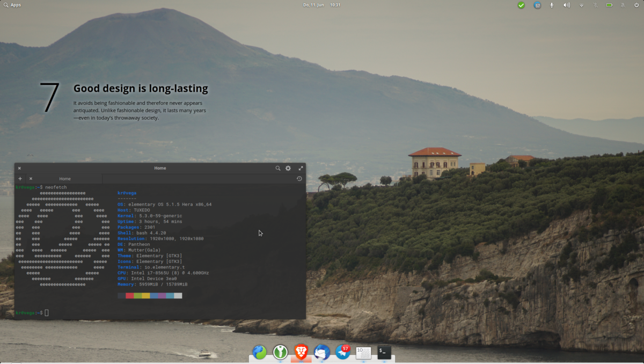Select the Home terminal tab
The image size is (644, 364).
[64, 179]
